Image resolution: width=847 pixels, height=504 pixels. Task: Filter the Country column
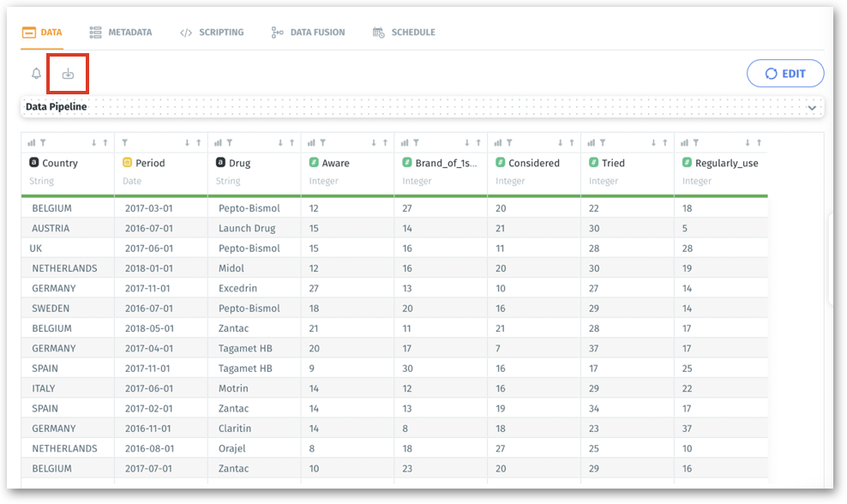point(43,142)
